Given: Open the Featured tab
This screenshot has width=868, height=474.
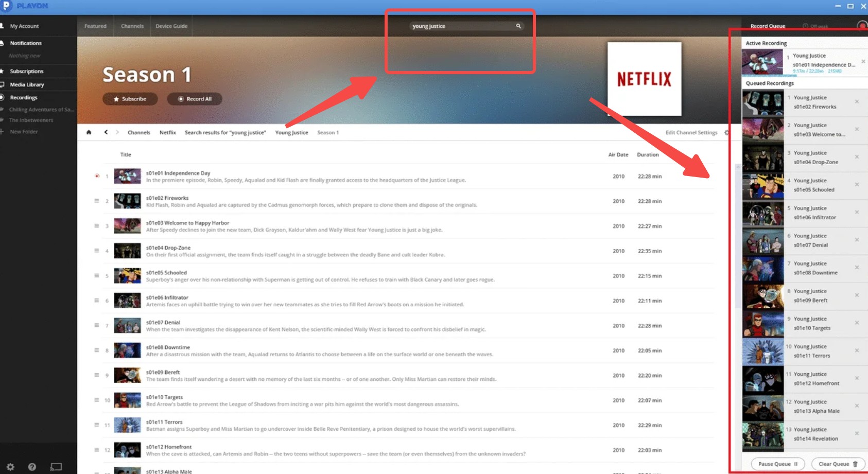Looking at the screenshot, I should (x=95, y=26).
